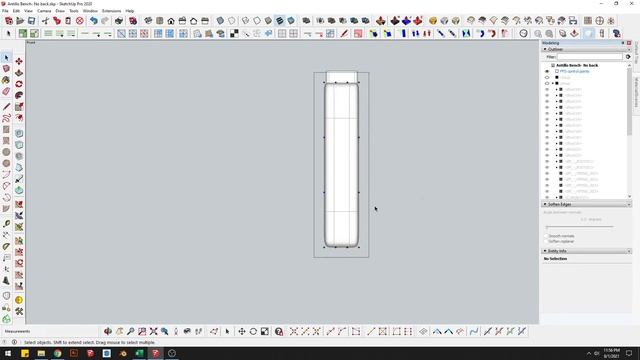Activate the Line pencil tool
Viewport: 640px width, 360px height.
tap(6, 107)
